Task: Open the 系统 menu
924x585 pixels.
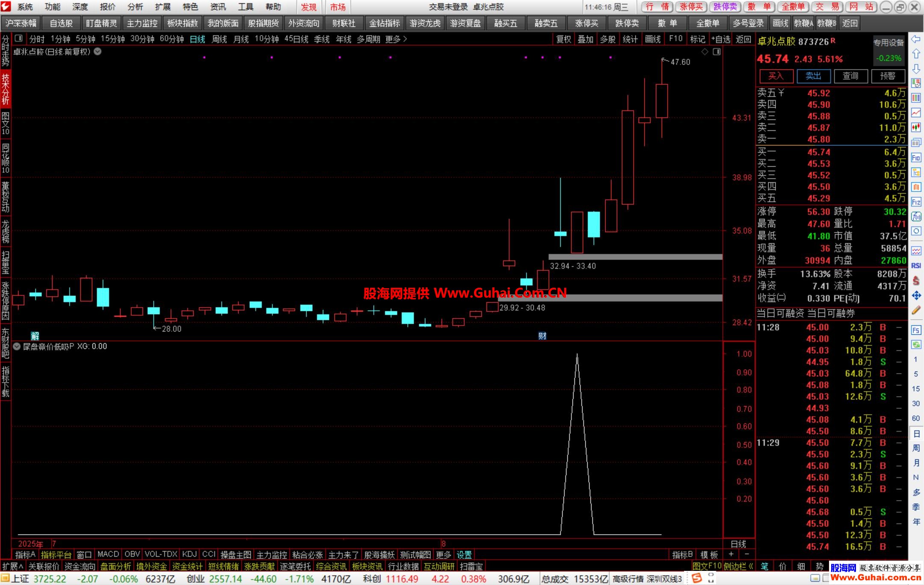Action: tap(25, 7)
